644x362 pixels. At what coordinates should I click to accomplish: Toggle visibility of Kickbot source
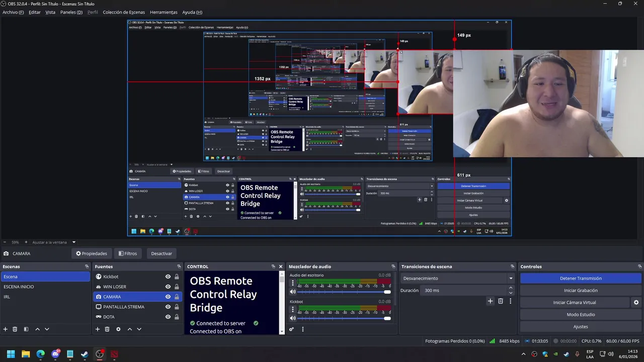pos(168,277)
